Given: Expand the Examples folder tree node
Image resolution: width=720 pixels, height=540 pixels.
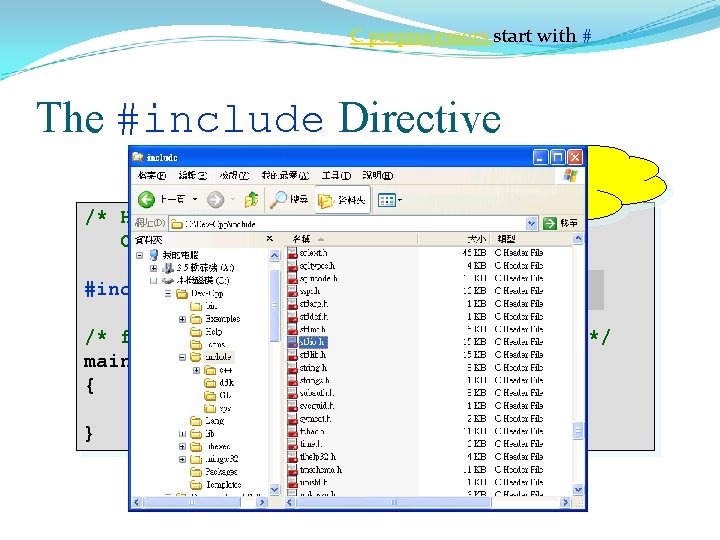Looking at the screenshot, I should point(182,319).
